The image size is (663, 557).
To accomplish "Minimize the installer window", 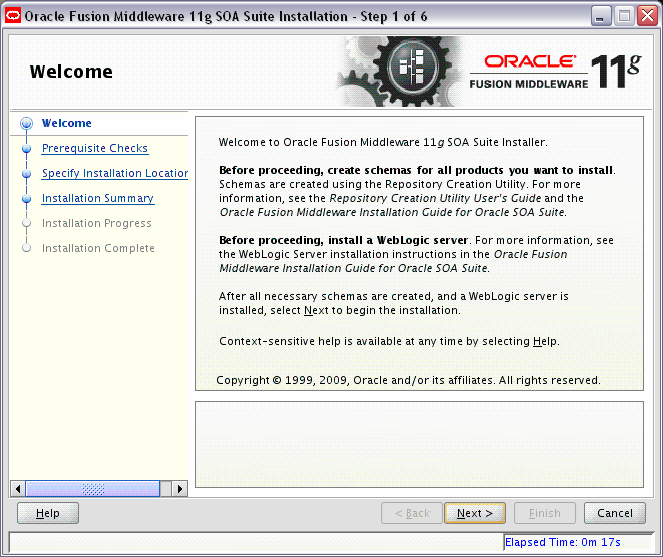I will point(600,16).
